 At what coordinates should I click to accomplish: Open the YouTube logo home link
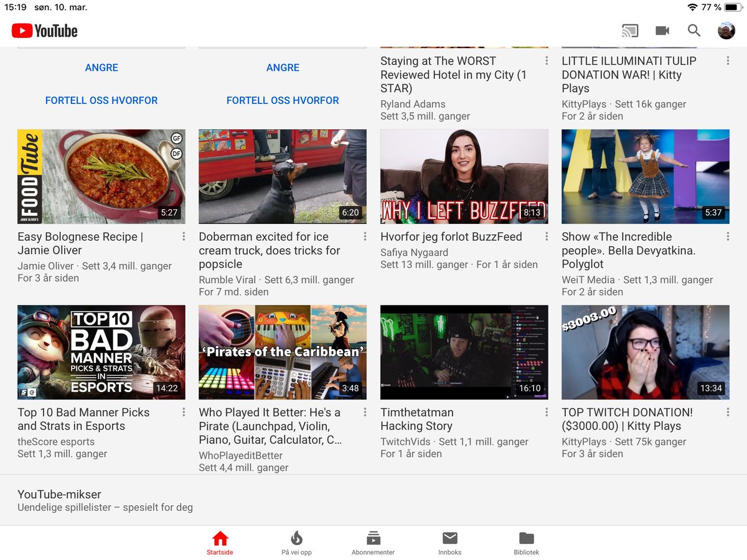tap(44, 30)
